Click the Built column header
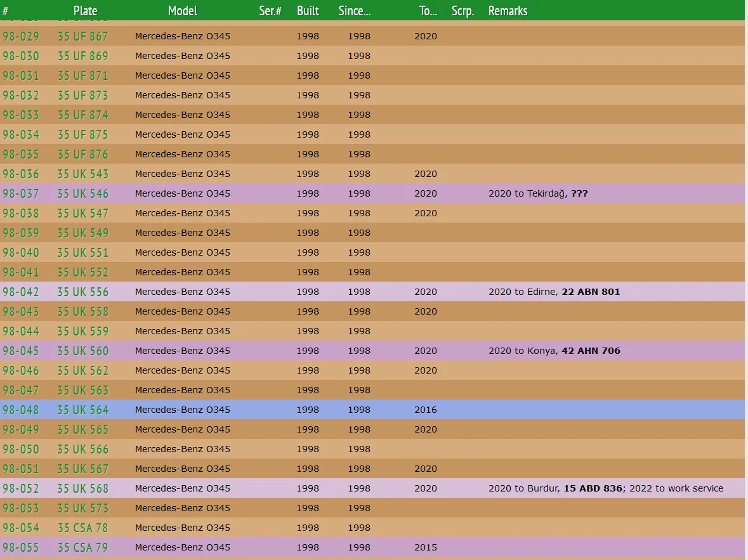This screenshot has height=560, width=748. click(308, 11)
